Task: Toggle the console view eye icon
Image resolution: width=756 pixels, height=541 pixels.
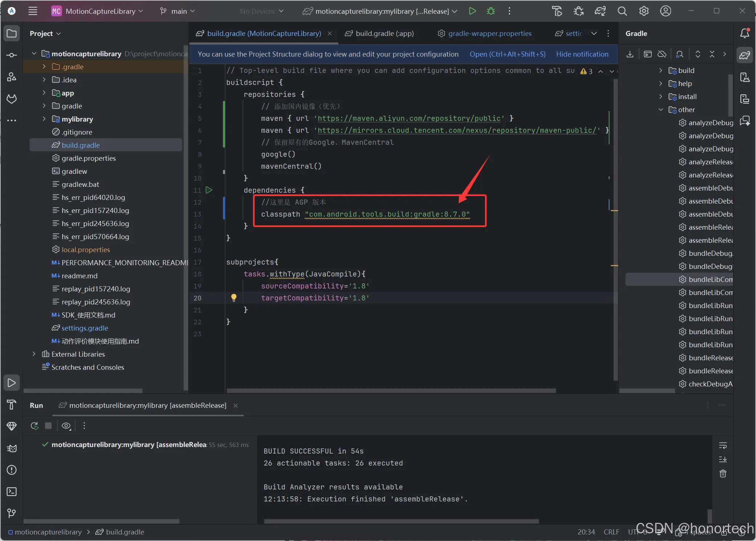Action: tap(66, 426)
